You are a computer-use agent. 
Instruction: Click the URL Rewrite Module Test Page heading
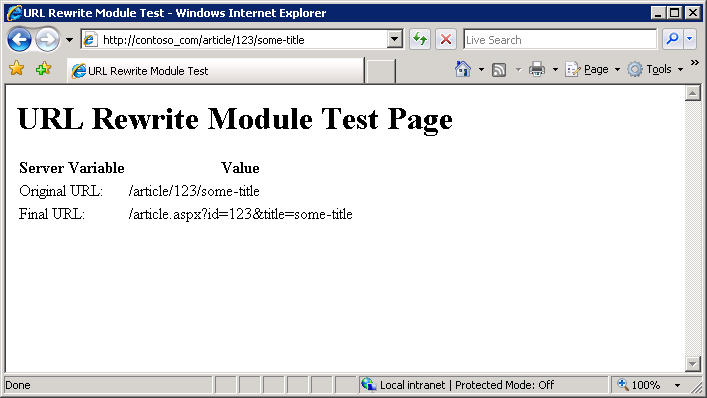coord(235,119)
